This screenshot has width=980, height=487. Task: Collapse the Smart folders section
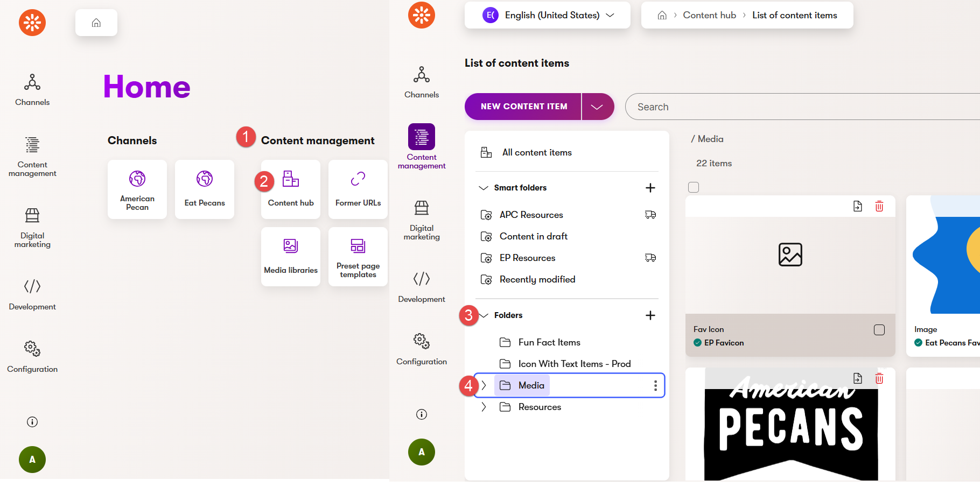(x=484, y=188)
